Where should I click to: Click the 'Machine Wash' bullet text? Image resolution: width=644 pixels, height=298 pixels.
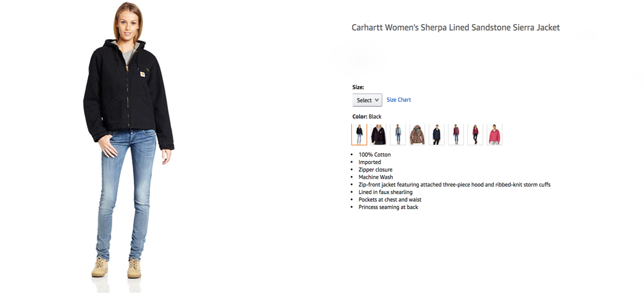click(376, 177)
